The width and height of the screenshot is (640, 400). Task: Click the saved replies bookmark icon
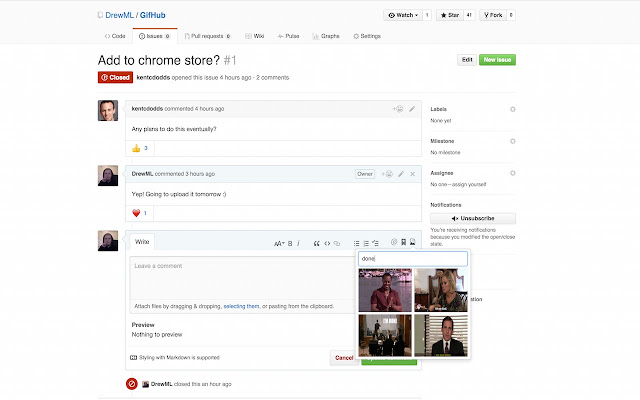pos(403,242)
